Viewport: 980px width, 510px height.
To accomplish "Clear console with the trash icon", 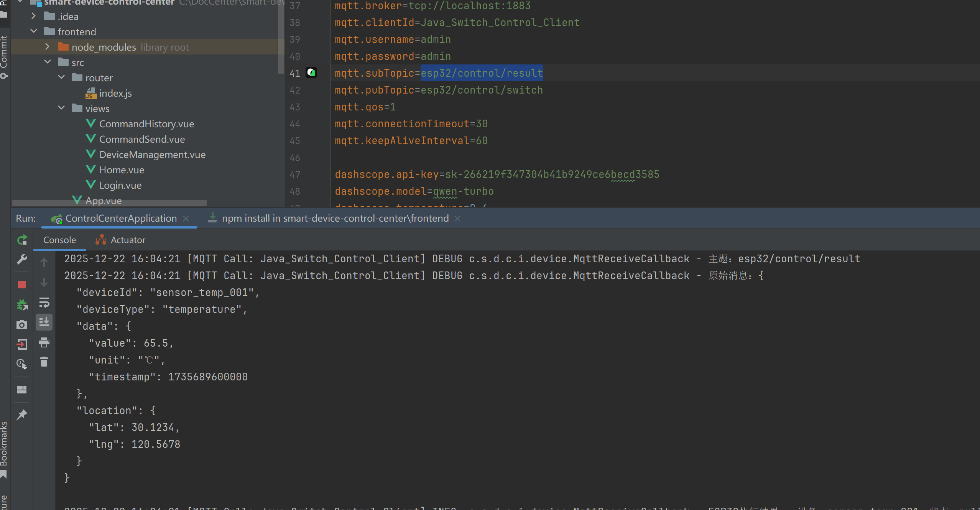I will click(x=44, y=362).
